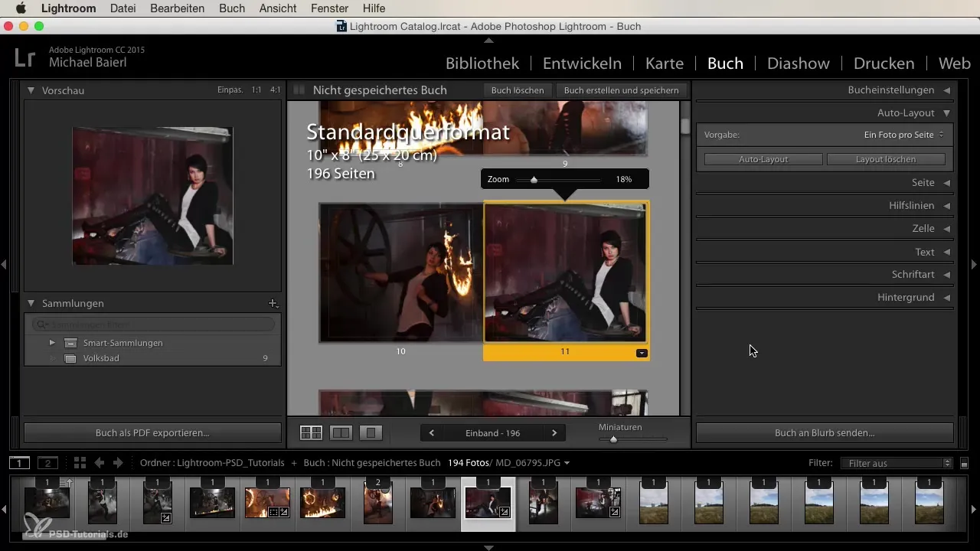Open the Ansicht menu

point(279,8)
